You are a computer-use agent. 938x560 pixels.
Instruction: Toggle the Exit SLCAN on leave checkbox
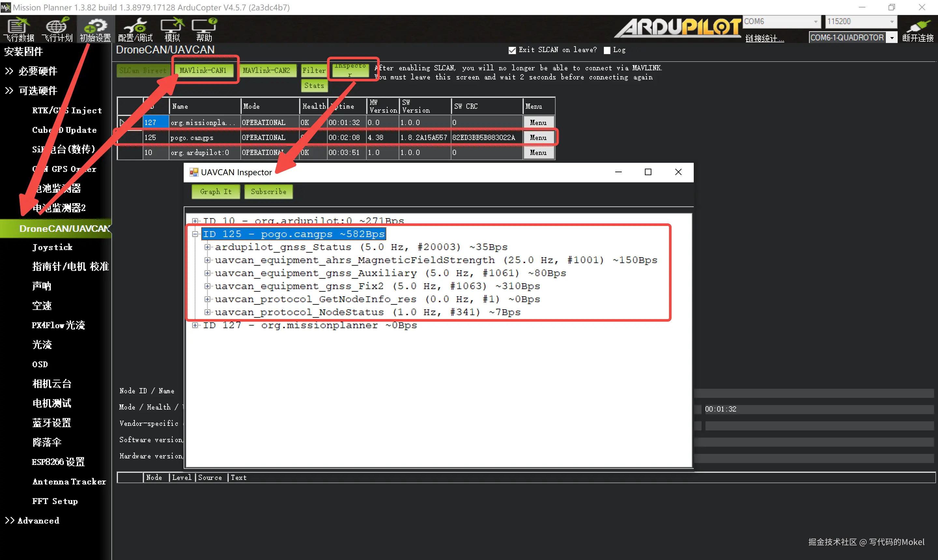[512, 50]
